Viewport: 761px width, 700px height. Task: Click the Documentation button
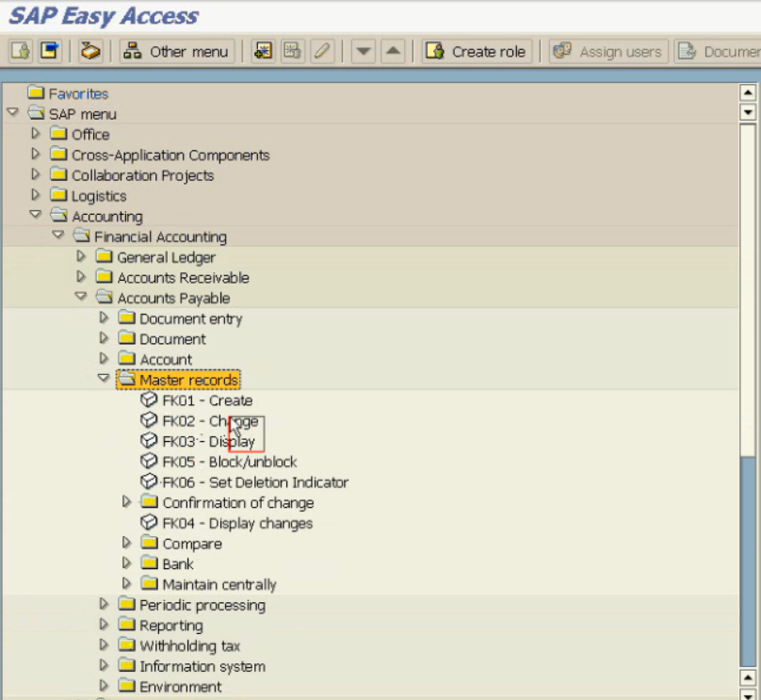[718, 51]
